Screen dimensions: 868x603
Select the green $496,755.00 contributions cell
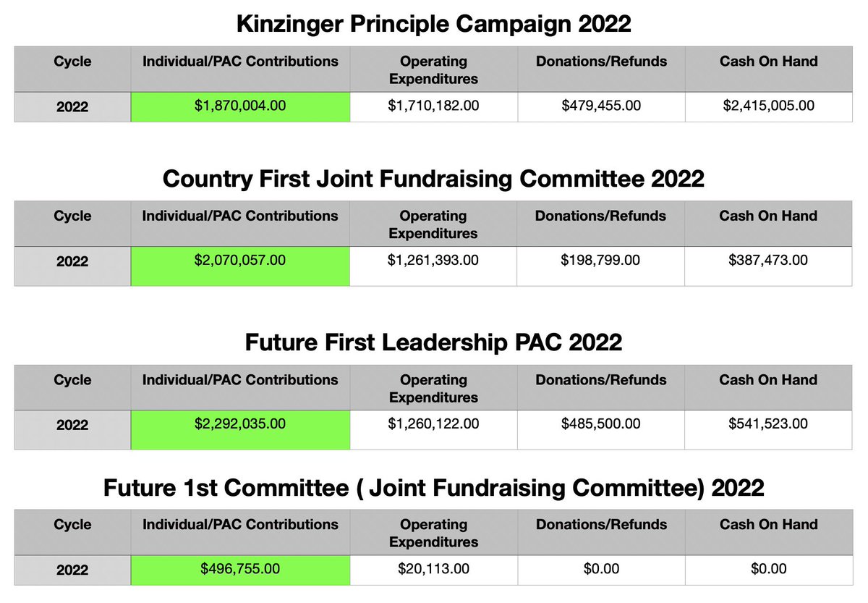240,570
